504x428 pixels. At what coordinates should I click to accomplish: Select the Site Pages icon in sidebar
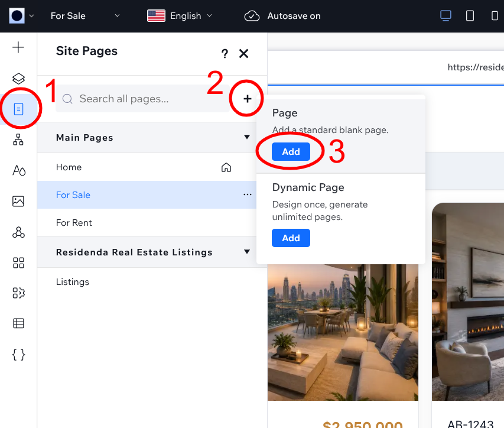(x=18, y=109)
